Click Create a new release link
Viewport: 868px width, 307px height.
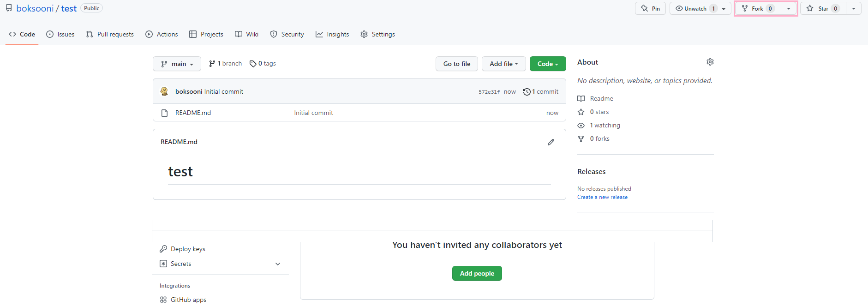click(602, 197)
